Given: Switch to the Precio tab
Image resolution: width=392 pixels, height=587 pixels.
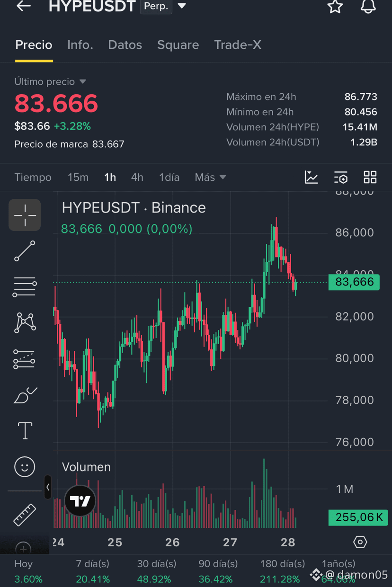Looking at the screenshot, I should tap(34, 45).
